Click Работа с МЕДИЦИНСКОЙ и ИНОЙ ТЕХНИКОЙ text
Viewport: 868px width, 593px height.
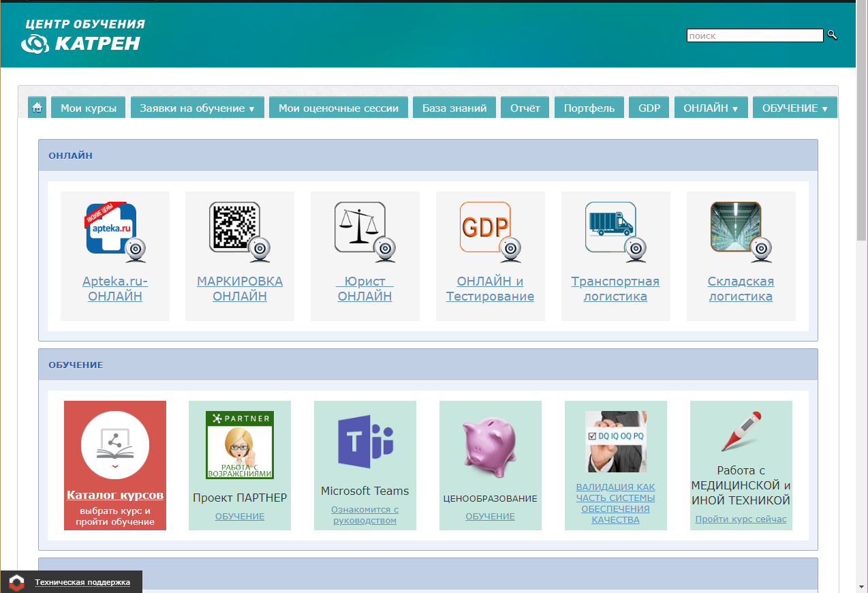point(741,485)
